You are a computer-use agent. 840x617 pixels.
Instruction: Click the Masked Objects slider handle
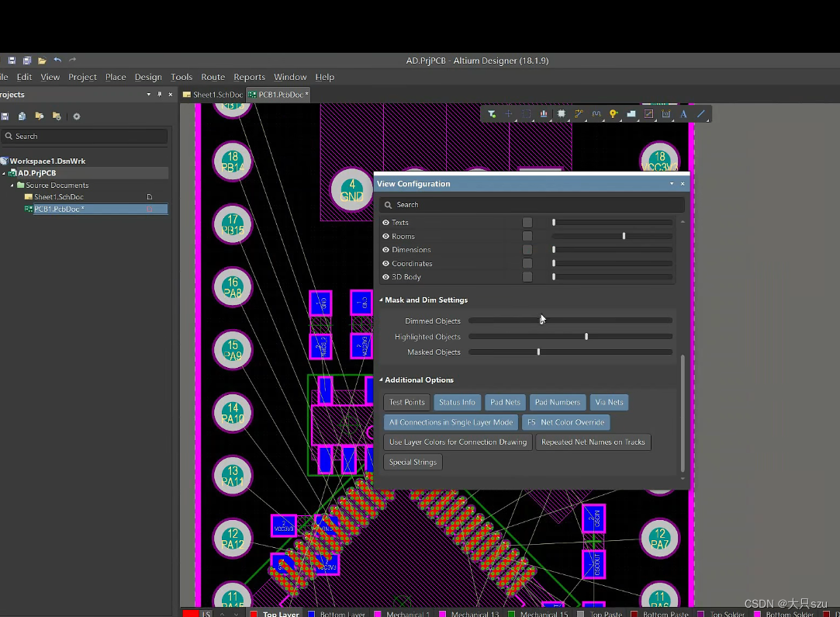point(538,352)
